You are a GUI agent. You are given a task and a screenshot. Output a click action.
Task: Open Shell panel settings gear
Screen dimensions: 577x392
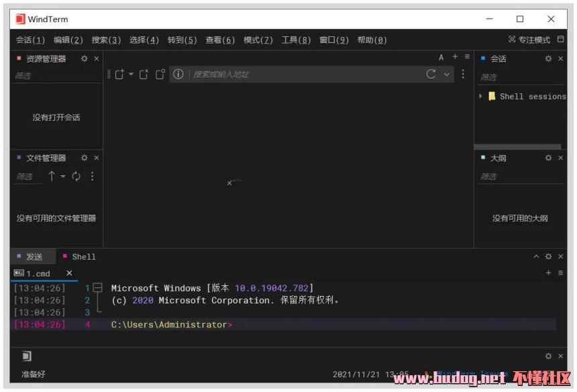[548, 256]
